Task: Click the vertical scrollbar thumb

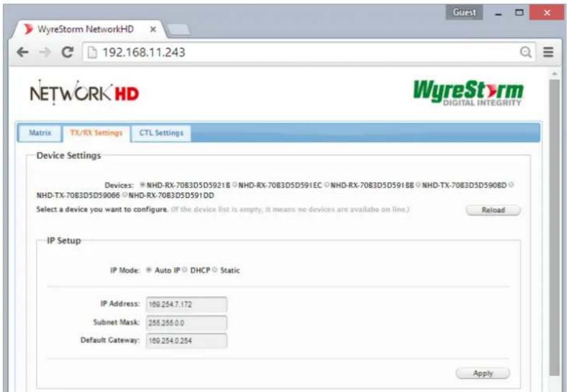Action: (x=554, y=228)
